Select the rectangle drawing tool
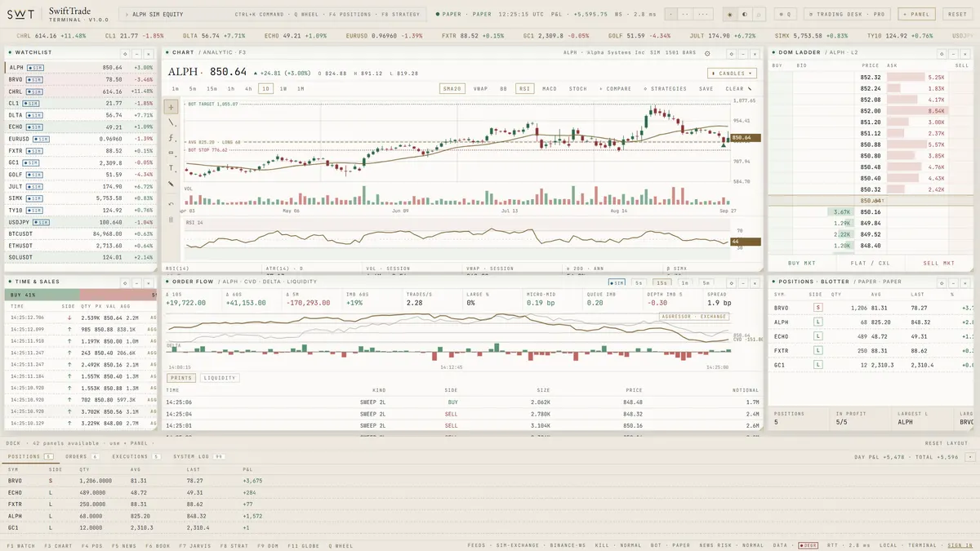This screenshot has width=980, height=551. 171,153
